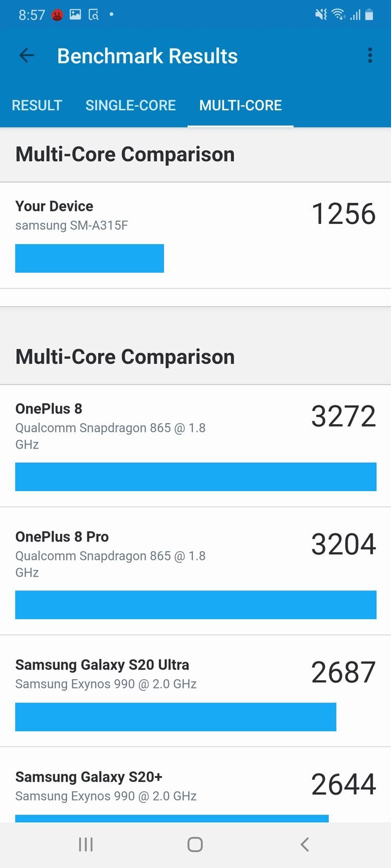Viewport: 391px width, 868px height.
Task: Tap the back arrow in header
Action: 26,55
